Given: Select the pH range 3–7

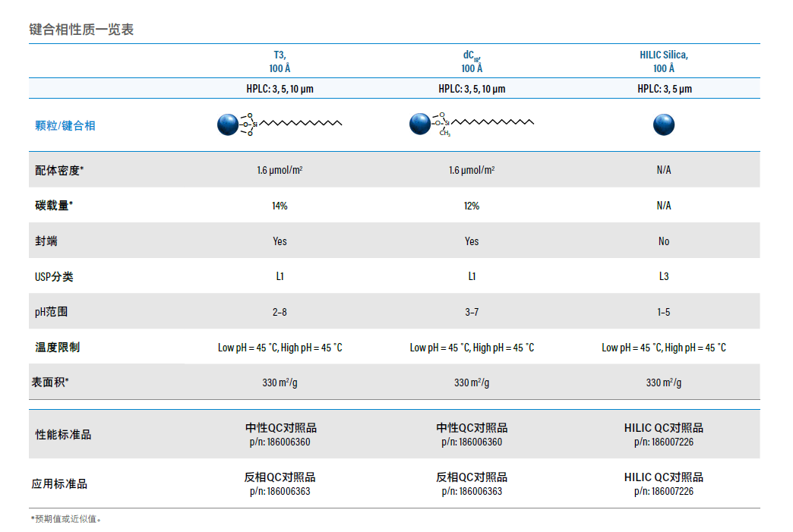Looking at the screenshot, I should (x=472, y=312).
